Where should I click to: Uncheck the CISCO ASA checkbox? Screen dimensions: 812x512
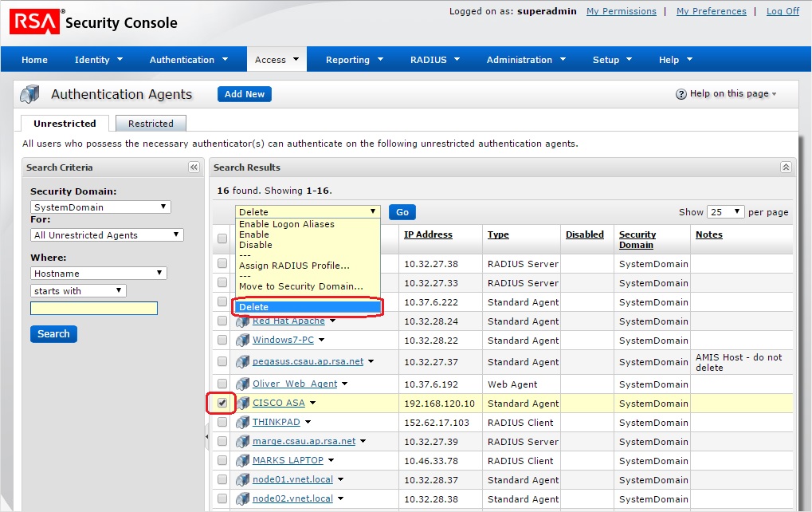coord(222,404)
